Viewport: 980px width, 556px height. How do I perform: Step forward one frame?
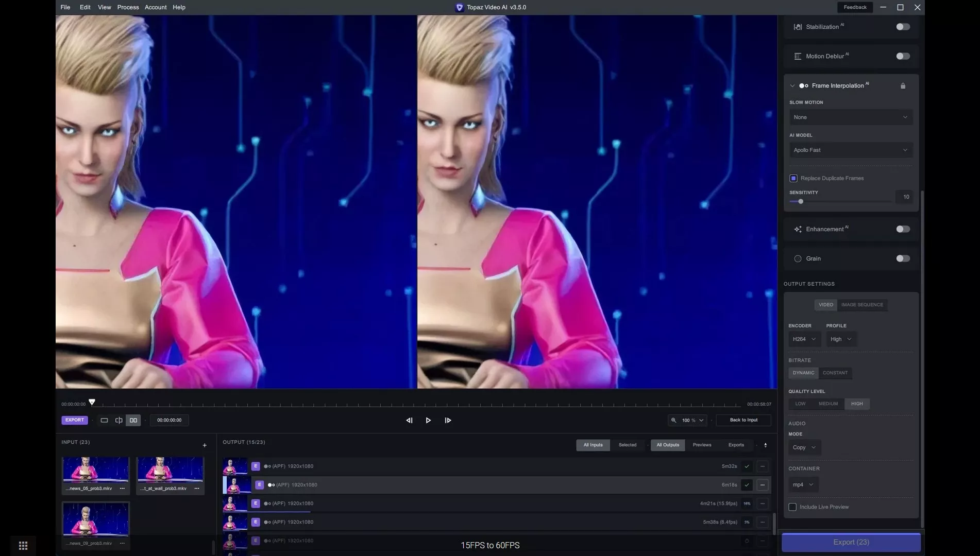[448, 420]
